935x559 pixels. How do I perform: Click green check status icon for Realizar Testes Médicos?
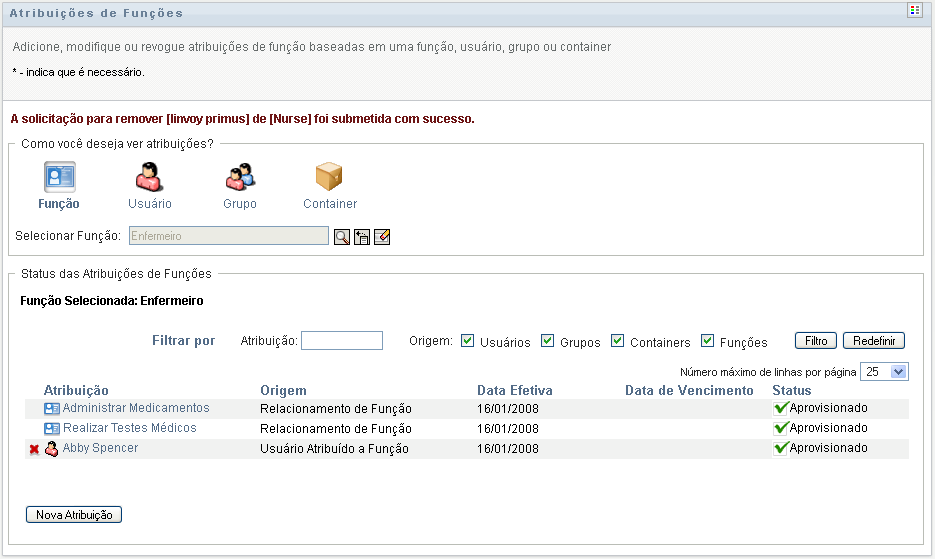(x=781, y=428)
